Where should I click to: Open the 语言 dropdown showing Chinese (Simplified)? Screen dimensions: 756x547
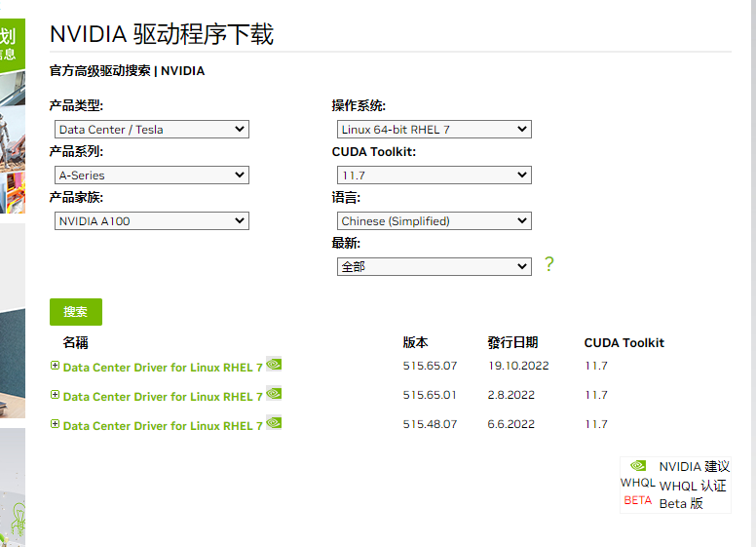pos(434,221)
